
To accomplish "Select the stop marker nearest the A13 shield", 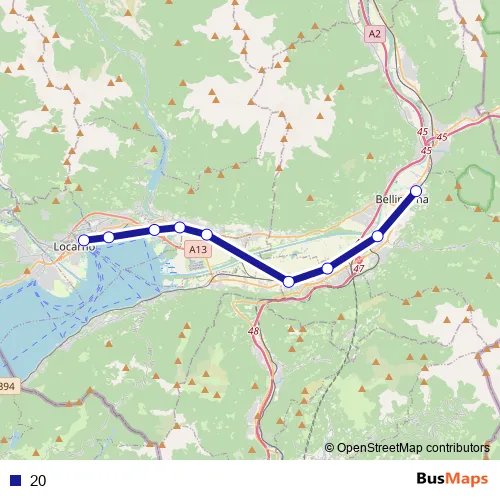I will (207, 235).
